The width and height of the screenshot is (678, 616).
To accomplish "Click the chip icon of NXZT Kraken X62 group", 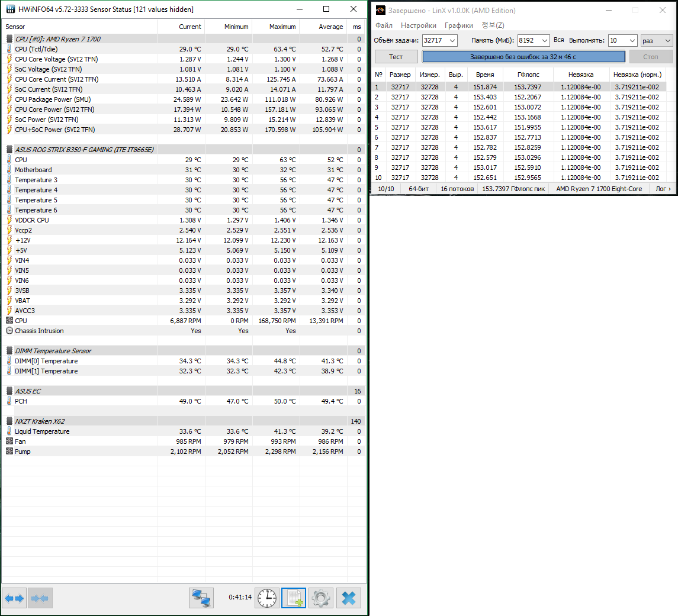I will pyautogui.click(x=9, y=421).
